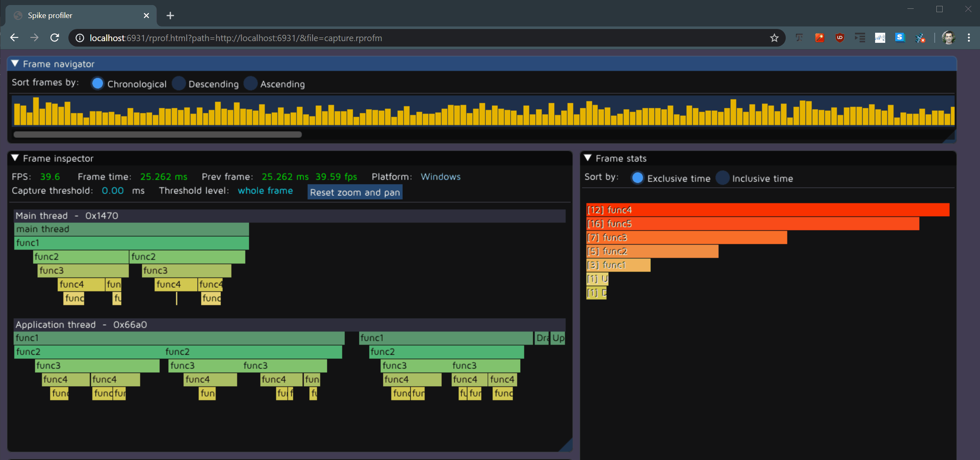Select the [5] func2 stats bar
This screenshot has height=460, width=980.
coord(652,251)
